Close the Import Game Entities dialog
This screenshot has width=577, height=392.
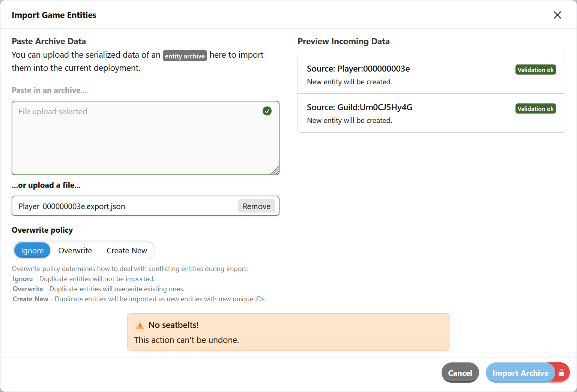(x=557, y=15)
